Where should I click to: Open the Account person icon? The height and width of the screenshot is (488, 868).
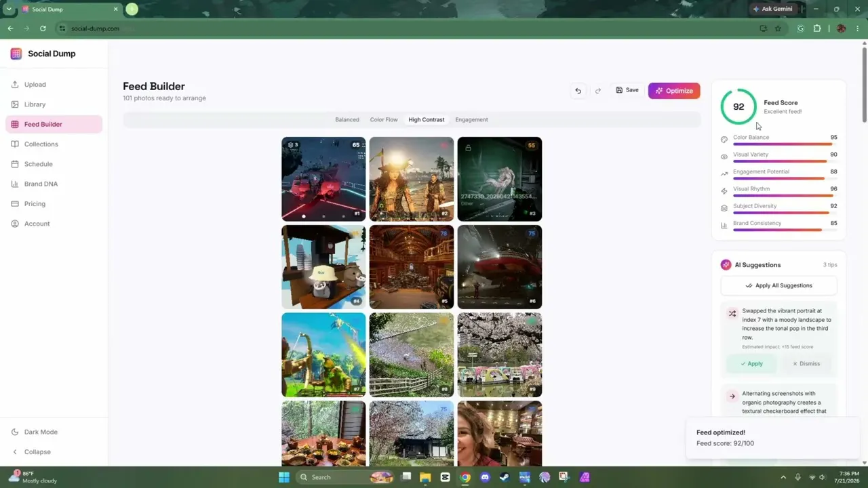coord(15,224)
